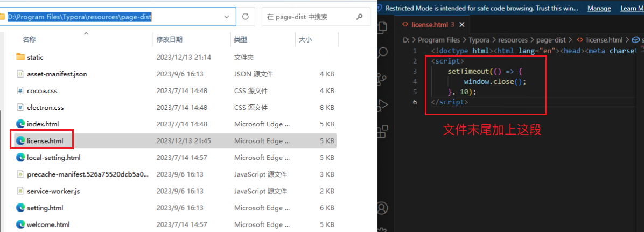Click the setTimeout code line in editor

point(486,71)
